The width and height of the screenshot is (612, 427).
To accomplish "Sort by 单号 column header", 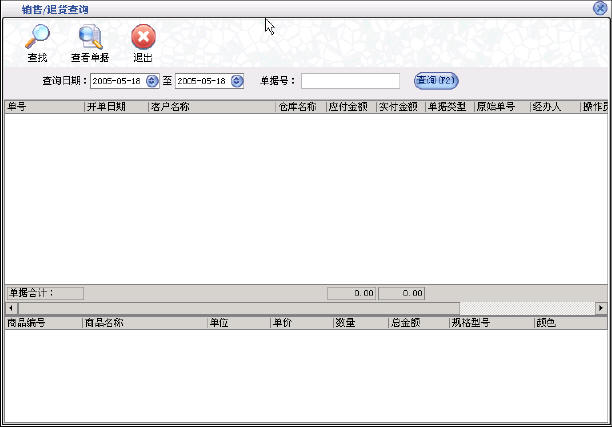I will pyautogui.click(x=44, y=106).
